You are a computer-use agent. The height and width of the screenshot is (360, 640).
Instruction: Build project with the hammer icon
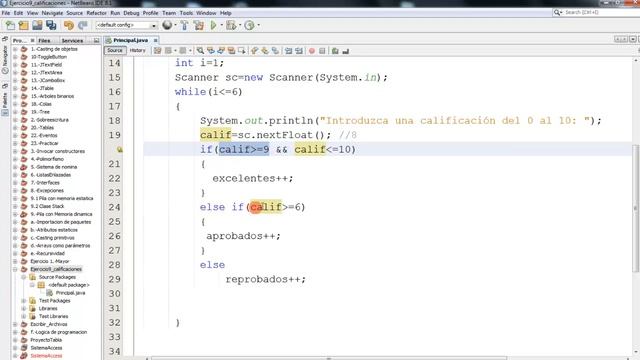(184, 25)
